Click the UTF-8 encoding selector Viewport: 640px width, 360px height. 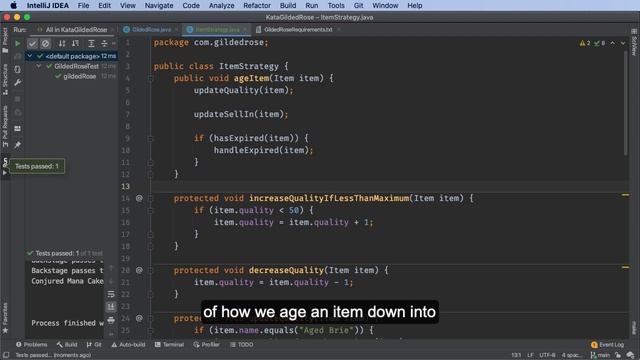click(547, 355)
